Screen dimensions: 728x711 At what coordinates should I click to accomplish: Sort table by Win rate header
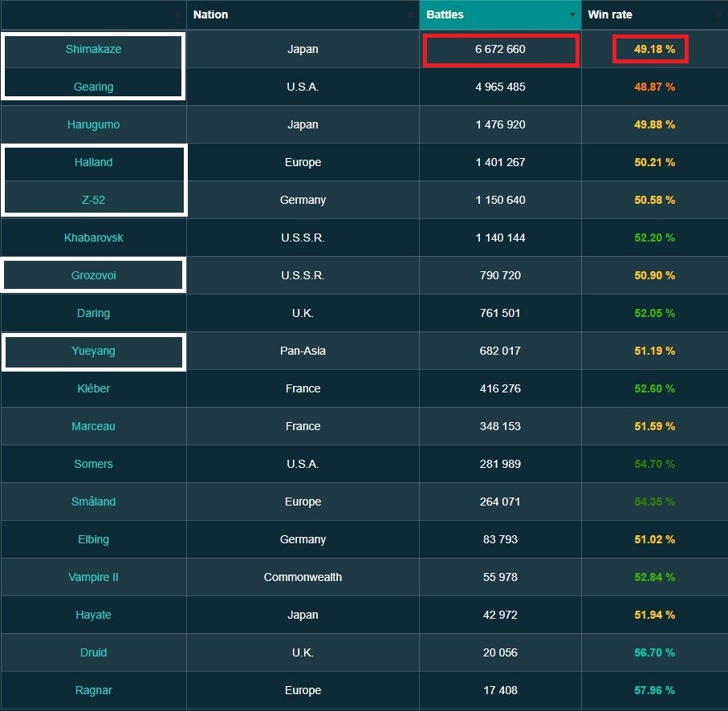coord(609,14)
